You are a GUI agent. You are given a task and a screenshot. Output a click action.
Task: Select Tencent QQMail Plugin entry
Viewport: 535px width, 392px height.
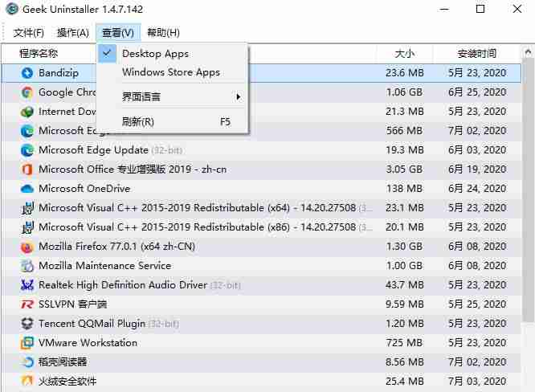[92, 324]
